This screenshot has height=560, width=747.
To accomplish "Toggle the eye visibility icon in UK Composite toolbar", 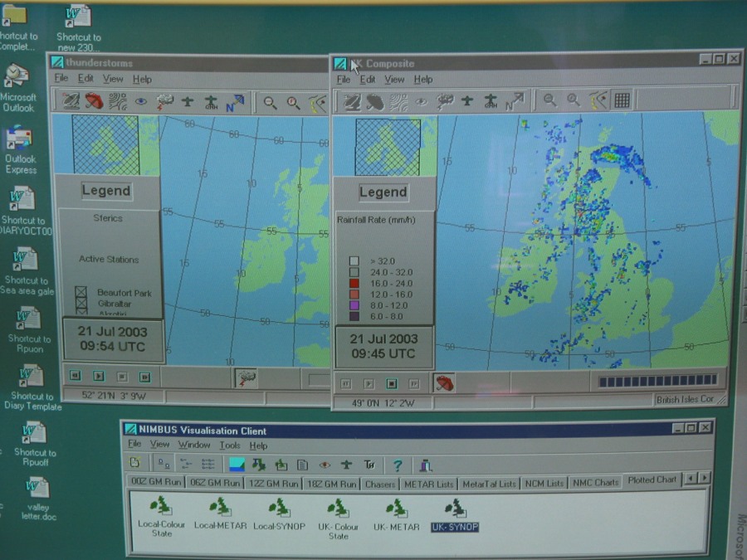I will pos(422,101).
